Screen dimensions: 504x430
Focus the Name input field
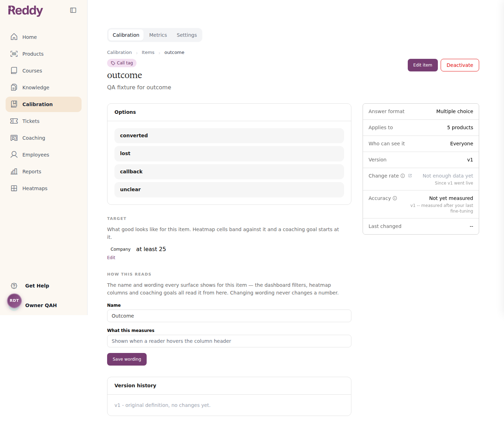[229, 316]
